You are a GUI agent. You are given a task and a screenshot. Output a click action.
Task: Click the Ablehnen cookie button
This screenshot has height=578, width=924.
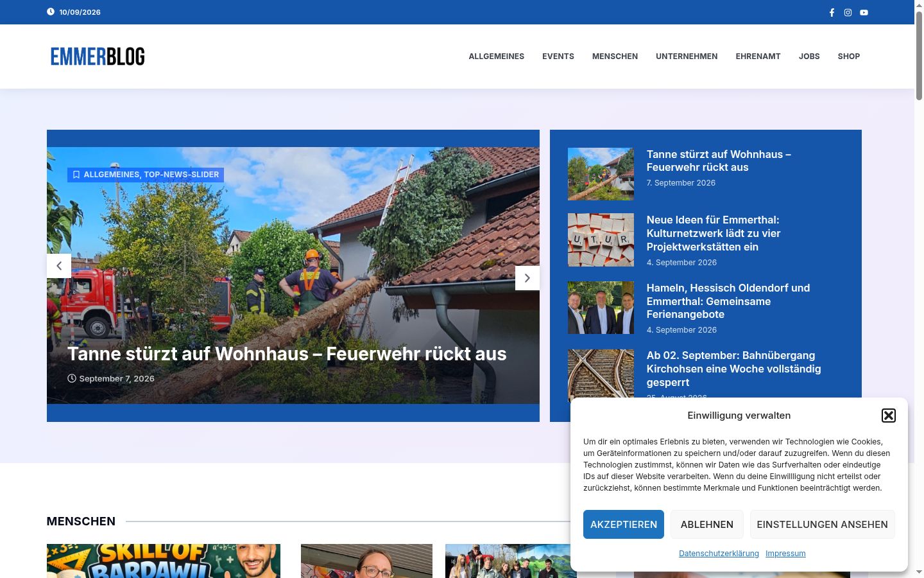click(707, 525)
